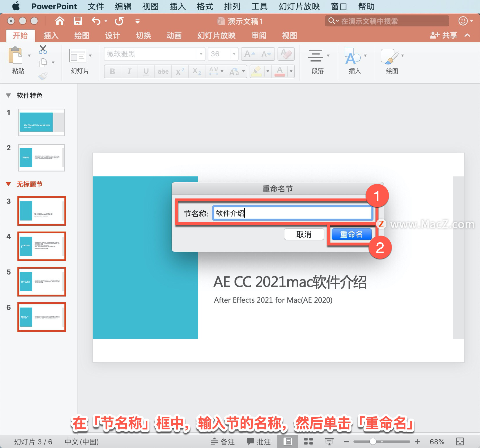Click the Cut scissors icon
480x448 pixels.
[x=43, y=50]
